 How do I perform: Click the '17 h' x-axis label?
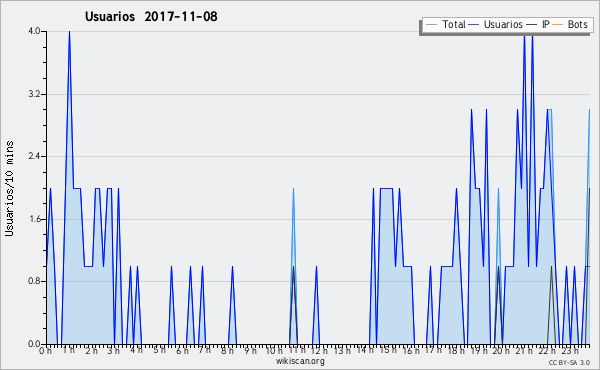[x=434, y=350]
